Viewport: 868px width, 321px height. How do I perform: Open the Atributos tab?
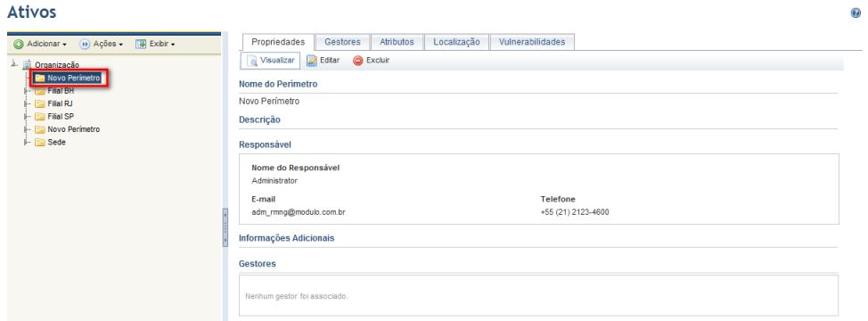point(397,42)
